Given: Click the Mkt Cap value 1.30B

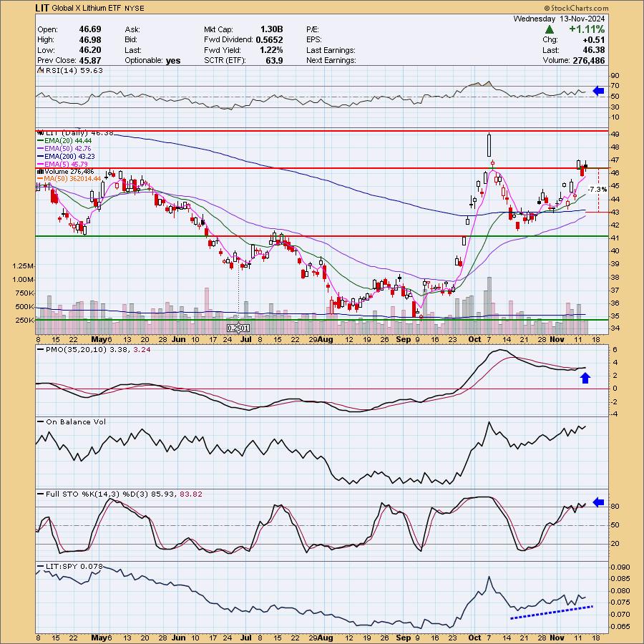Looking at the screenshot, I should pos(271,29).
